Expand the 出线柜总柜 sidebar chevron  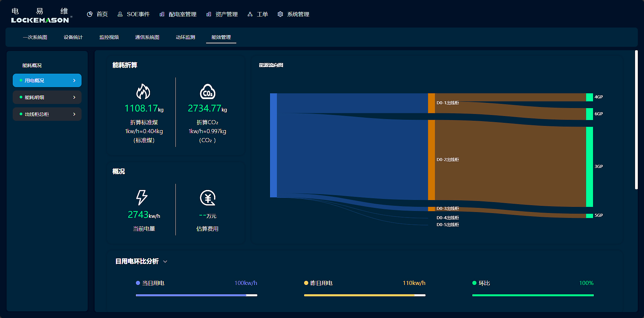tap(74, 114)
